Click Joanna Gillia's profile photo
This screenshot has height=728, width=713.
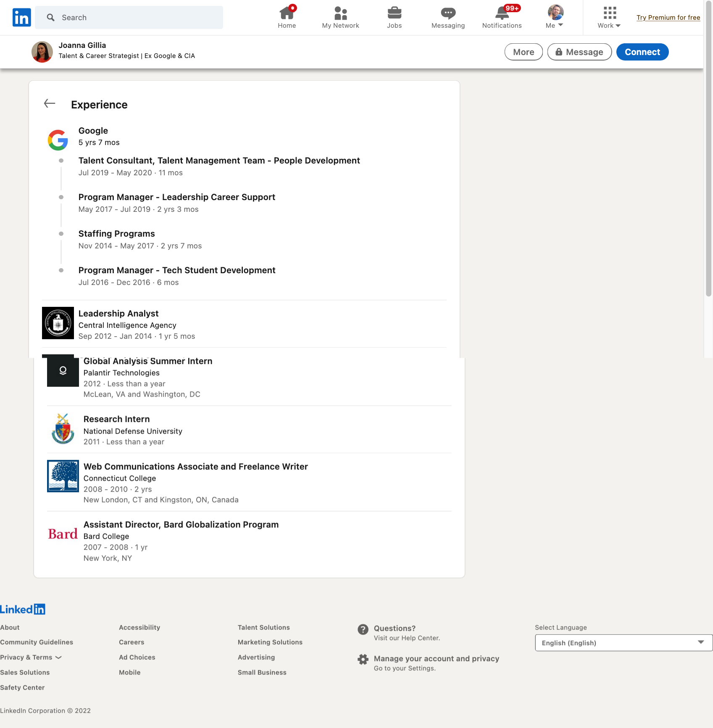42,52
